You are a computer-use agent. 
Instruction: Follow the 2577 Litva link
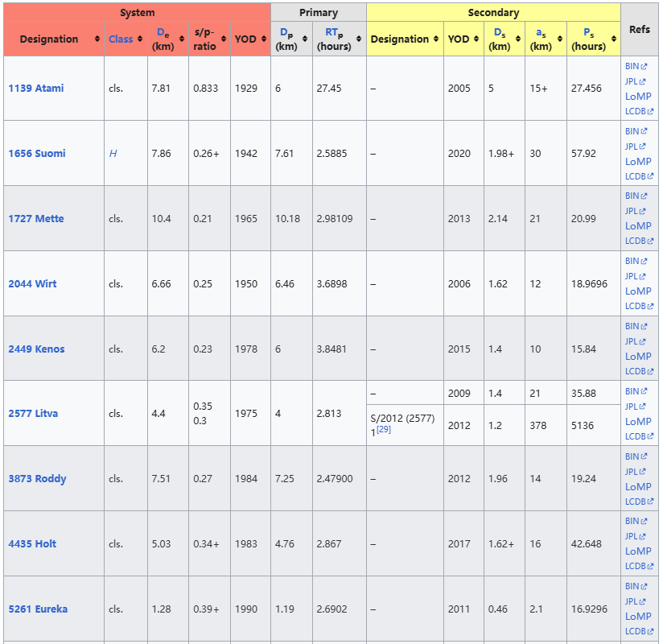(x=33, y=414)
